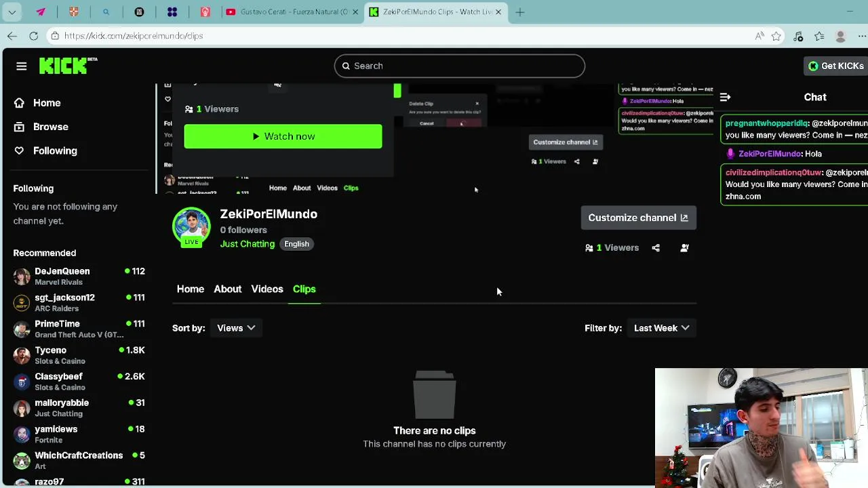Reload the page with refresh icon
The image size is (868, 488).
33,36
